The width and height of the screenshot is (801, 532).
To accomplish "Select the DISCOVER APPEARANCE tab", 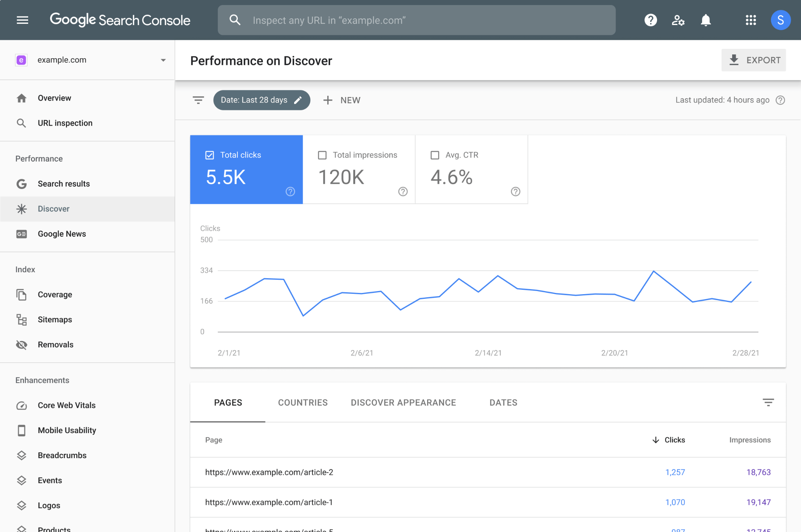I will 403,402.
